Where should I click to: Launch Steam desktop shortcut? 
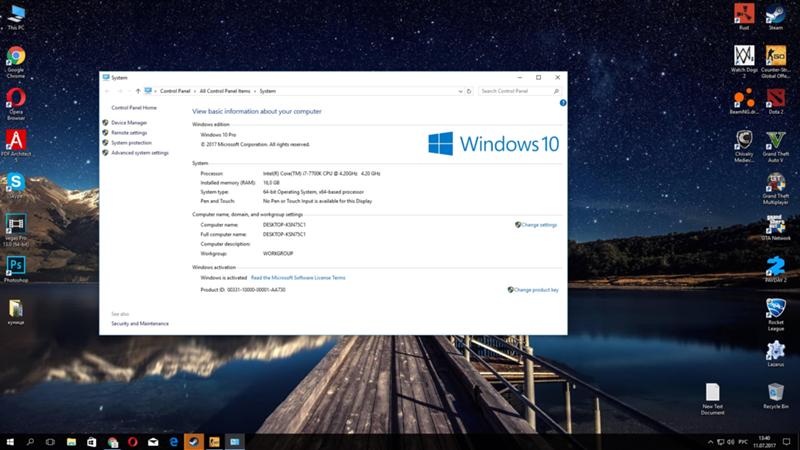776,16
